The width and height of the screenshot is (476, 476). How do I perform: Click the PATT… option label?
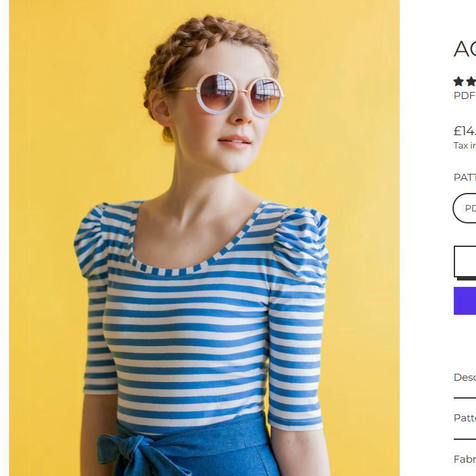(x=465, y=178)
